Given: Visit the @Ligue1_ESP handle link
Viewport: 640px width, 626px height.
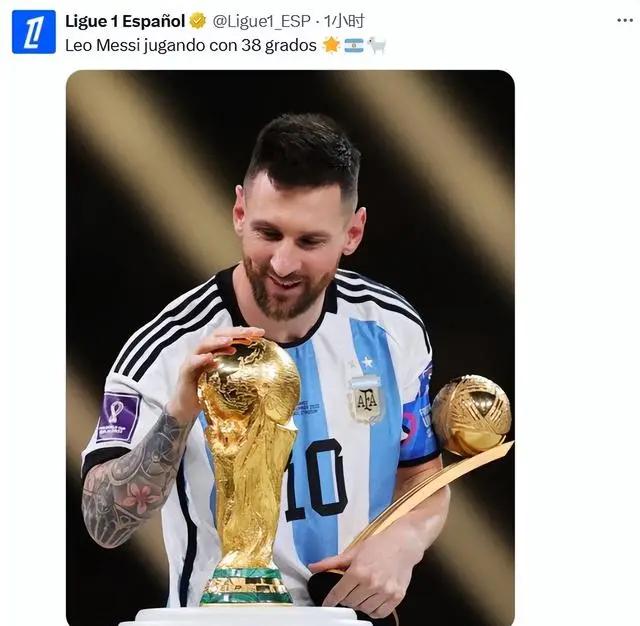Looking at the screenshot, I should point(262,21).
